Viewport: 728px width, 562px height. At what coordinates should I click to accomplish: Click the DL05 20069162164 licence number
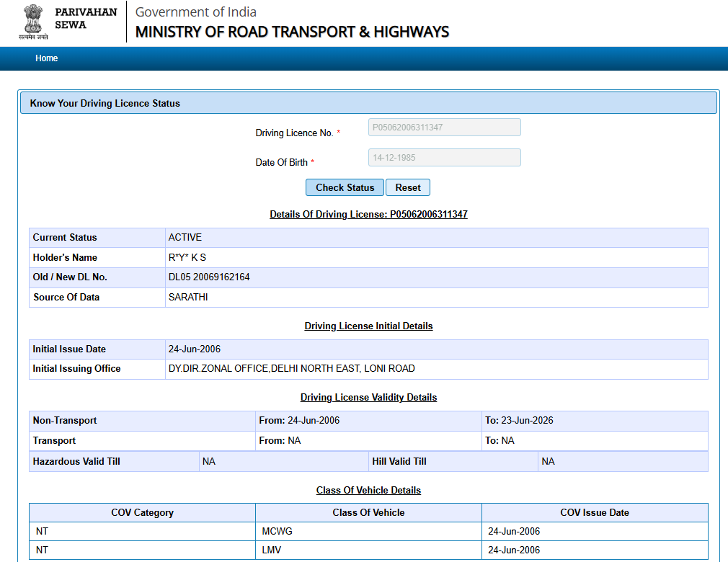pos(209,277)
